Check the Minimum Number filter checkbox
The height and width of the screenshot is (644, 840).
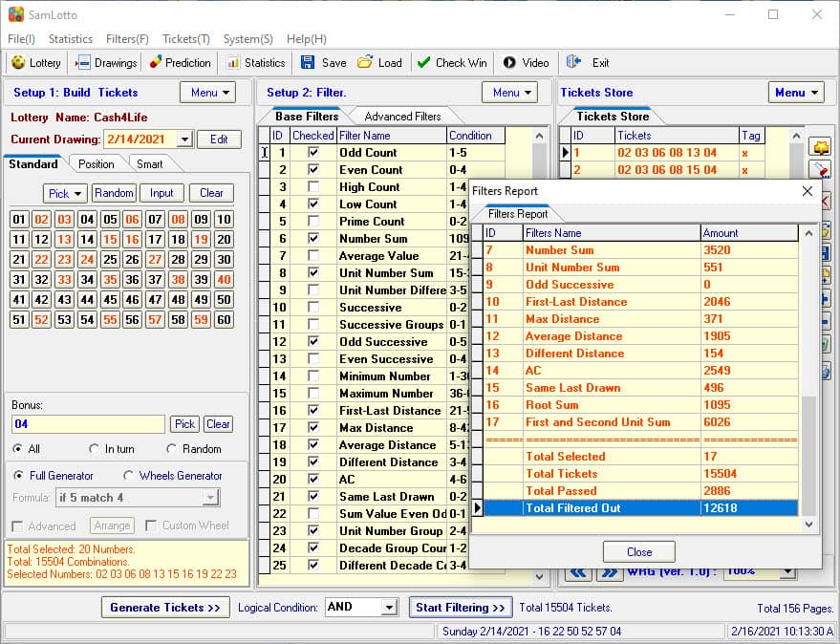(313, 376)
